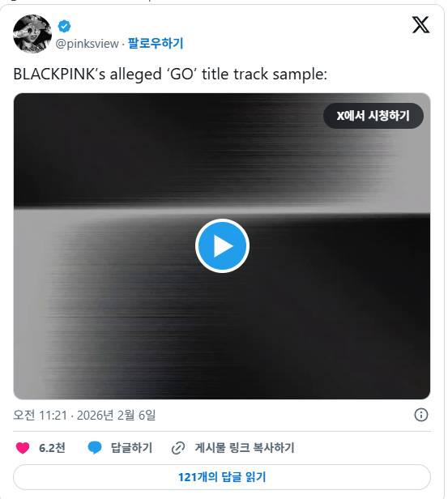Click the 팔로우하기 follow link
This screenshot has height=499, width=448.
click(156, 43)
